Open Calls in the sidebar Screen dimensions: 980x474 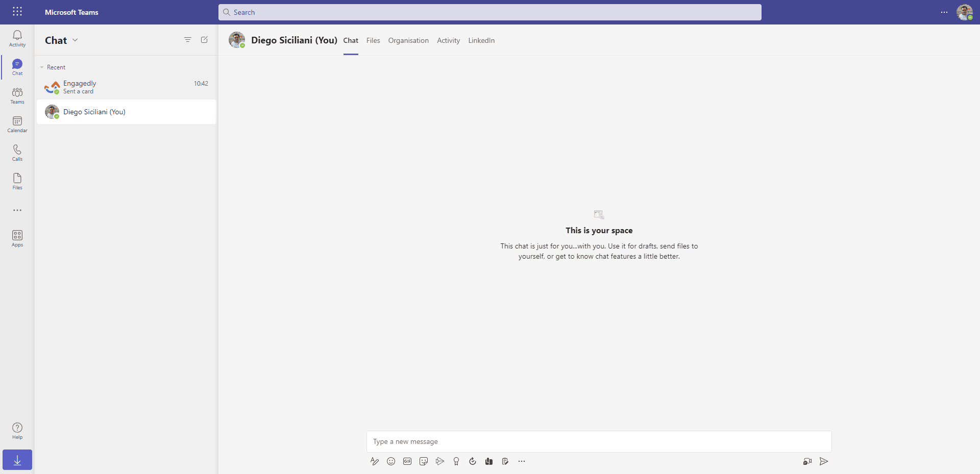pos(17,153)
